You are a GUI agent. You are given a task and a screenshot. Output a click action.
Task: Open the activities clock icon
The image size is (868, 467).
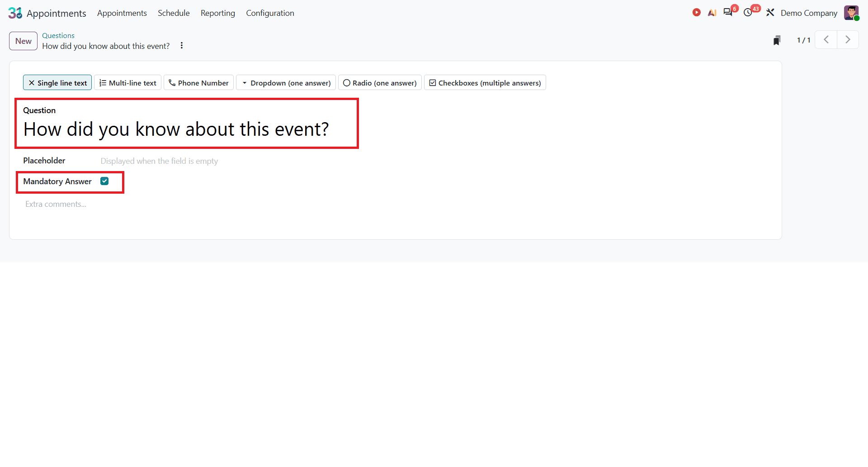(x=748, y=13)
